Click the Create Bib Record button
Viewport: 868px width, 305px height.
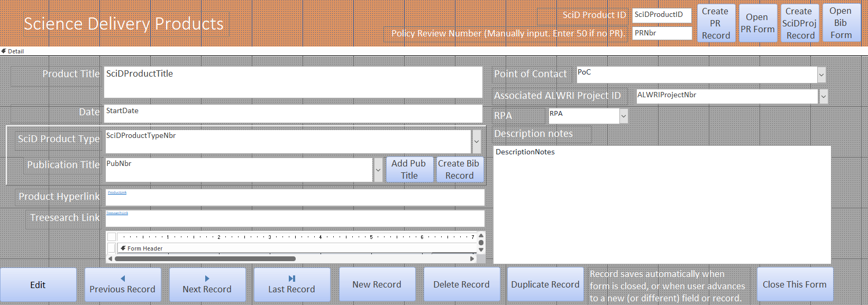[459, 170]
